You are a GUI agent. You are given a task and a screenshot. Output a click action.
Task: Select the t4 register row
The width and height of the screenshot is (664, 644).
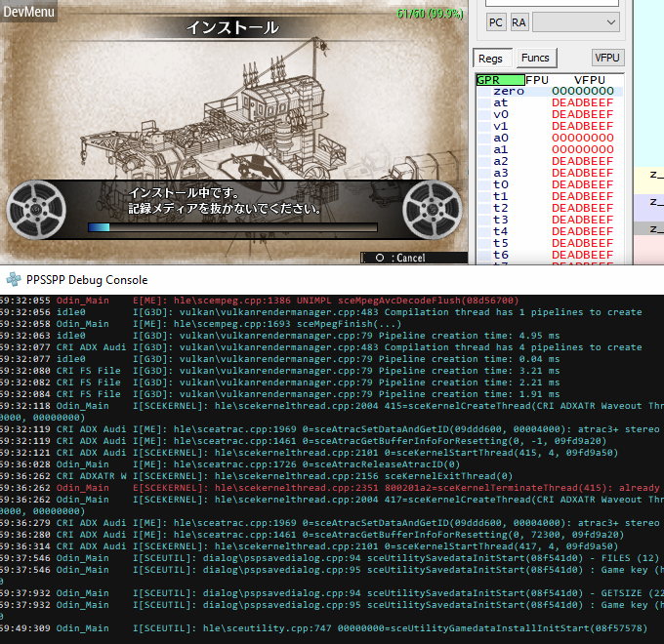pyautogui.click(x=550, y=231)
